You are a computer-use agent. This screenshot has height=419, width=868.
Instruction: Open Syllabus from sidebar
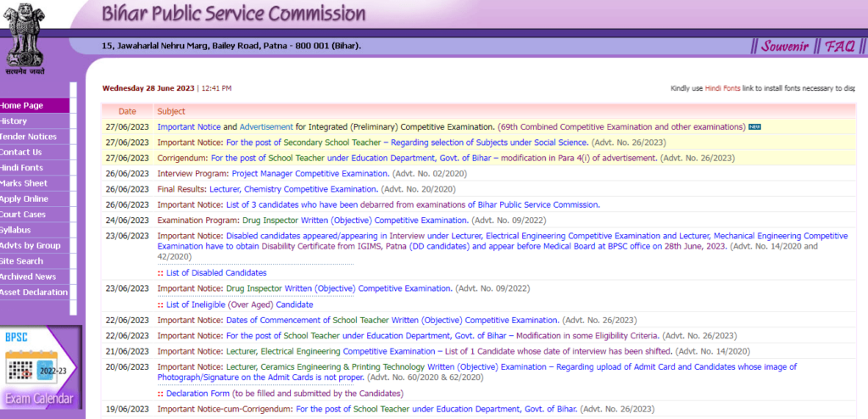[x=35, y=230]
